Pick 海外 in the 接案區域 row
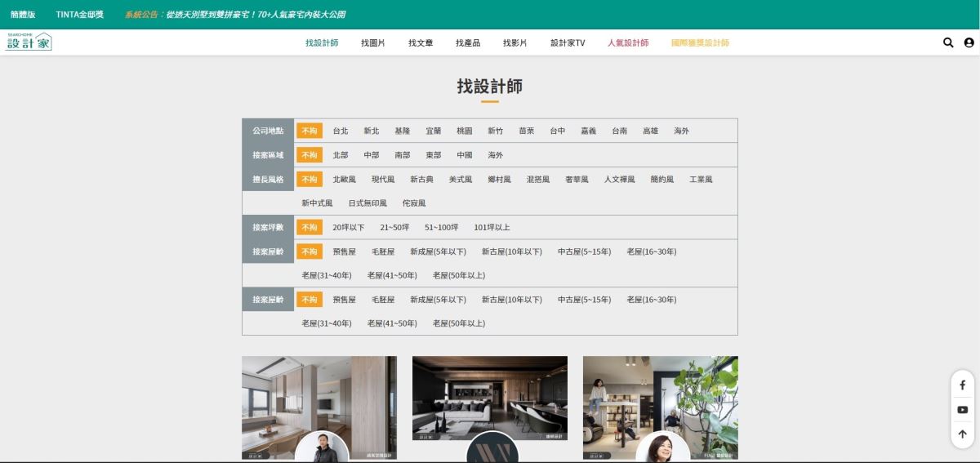The width and height of the screenshot is (980, 463). click(x=496, y=155)
